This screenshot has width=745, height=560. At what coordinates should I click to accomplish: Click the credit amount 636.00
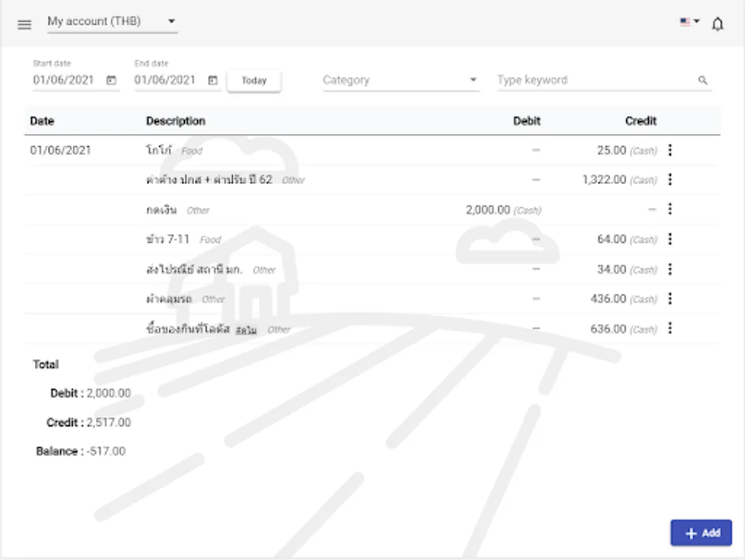point(609,329)
